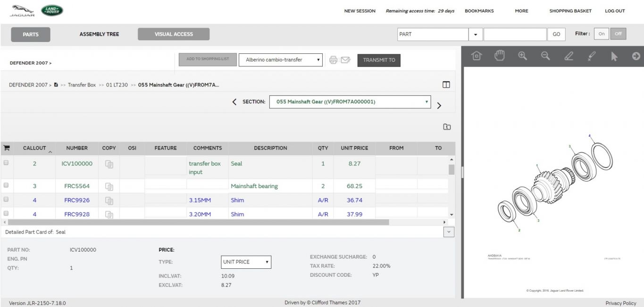
Task: Go to the previous section
Action: click(234, 102)
